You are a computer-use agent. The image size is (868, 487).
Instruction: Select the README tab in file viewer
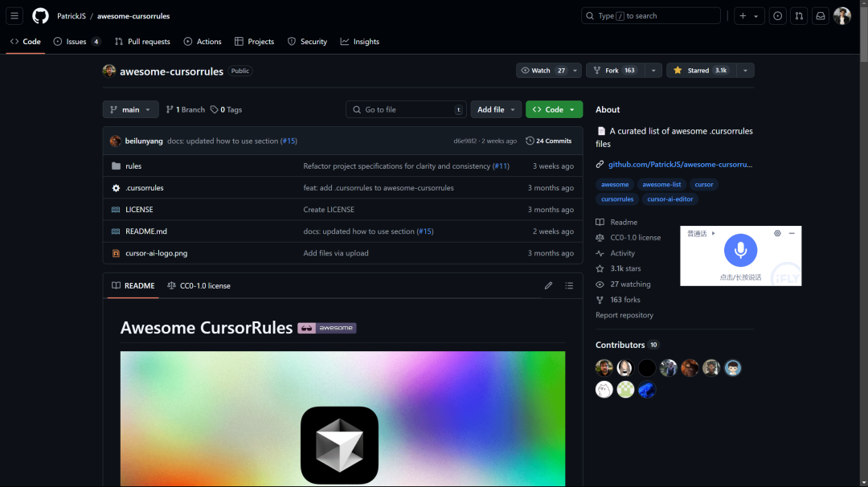click(133, 285)
